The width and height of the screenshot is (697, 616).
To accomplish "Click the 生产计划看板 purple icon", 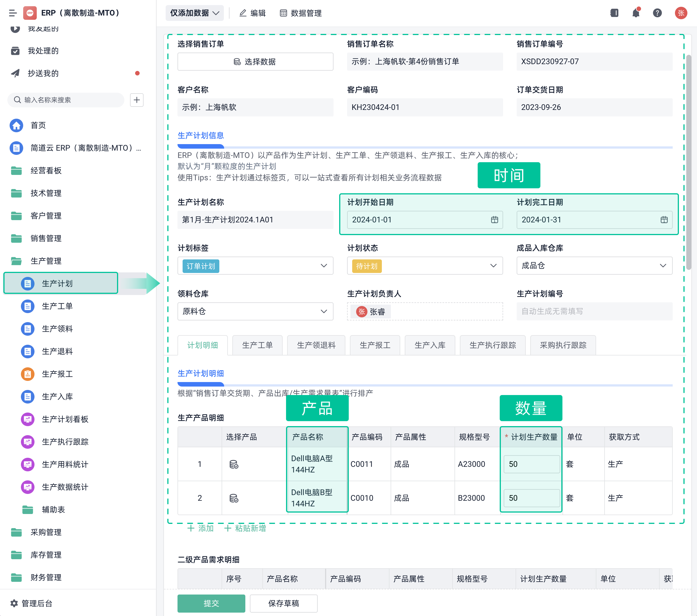I will pos(28,419).
